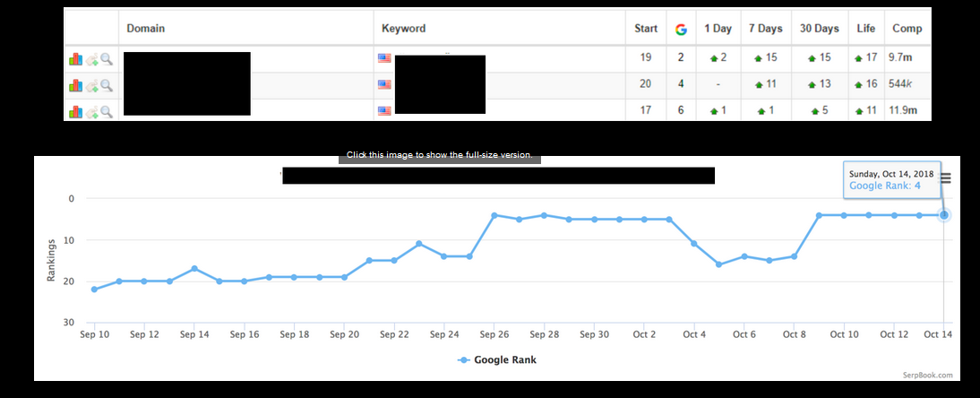
Task: Click Google rank value 4 in table
Action: (x=681, y=84)
